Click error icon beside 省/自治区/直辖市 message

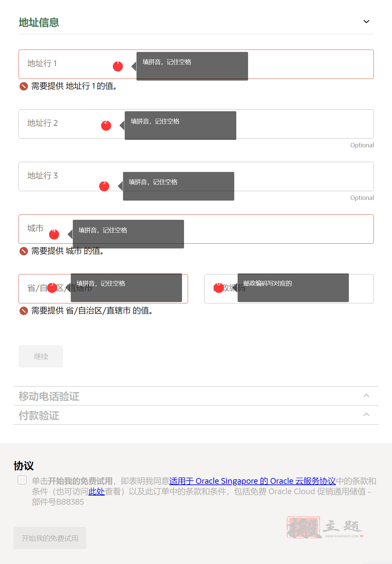click(24, 311)
